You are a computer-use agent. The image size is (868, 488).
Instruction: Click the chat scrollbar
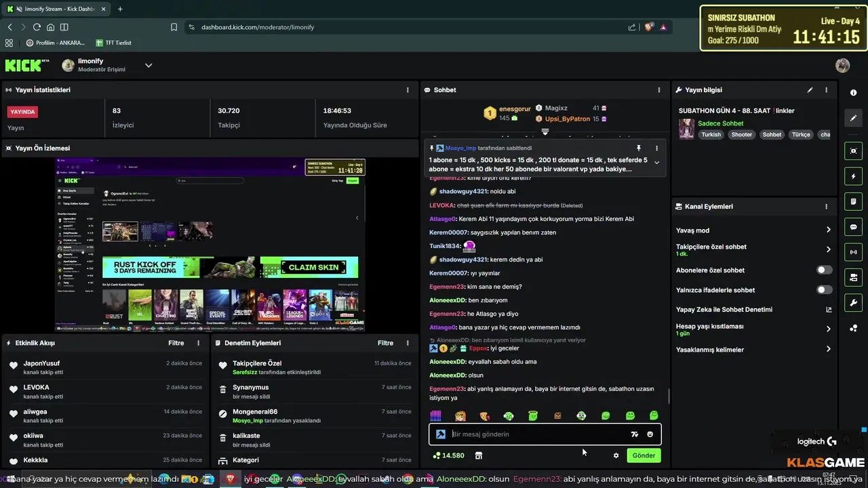pyautogui.click(x=669, y=396)
